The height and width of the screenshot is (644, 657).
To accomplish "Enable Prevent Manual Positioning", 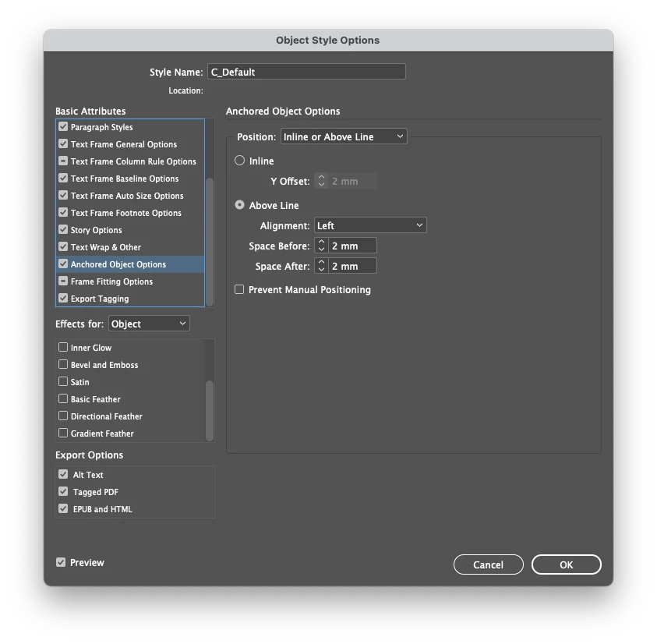I will pos(239,289).
